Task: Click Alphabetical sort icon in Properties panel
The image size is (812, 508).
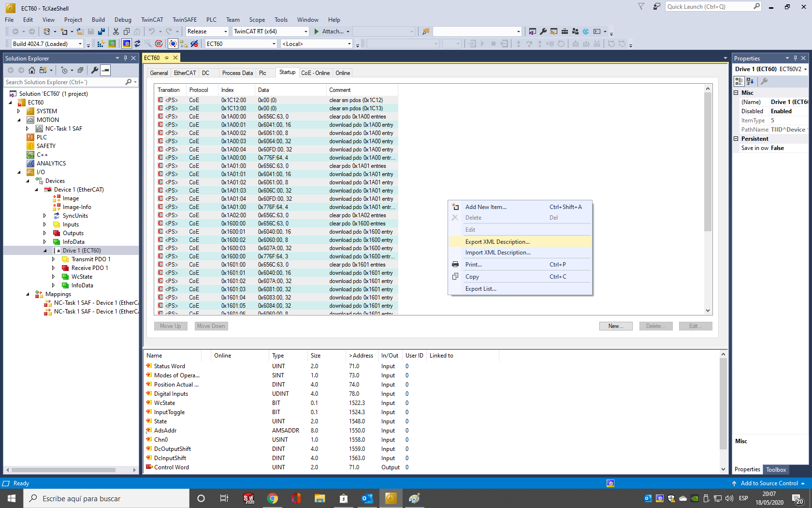Action: click(x=750, y=81)
